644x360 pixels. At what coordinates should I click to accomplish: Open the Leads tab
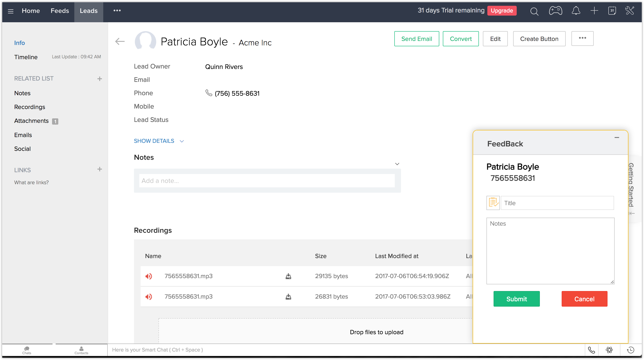tap(89, 11)
